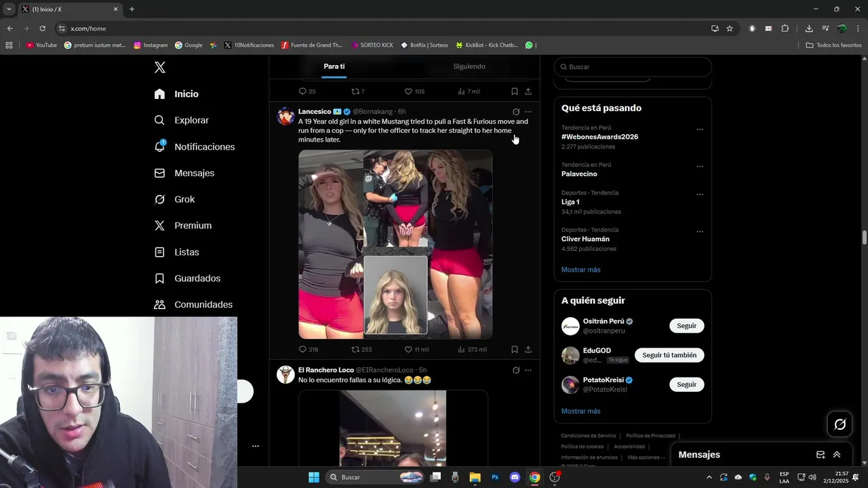Bookmark the Lancesico post
Screen dimensions: 868x488
coord(514,350)
